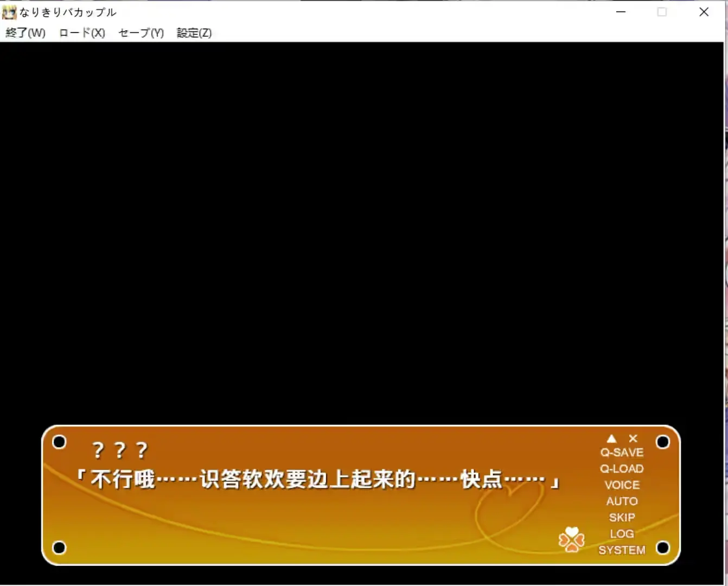Open the 終了(W) menu
Image resolution: width=728 pixels, height=586 pixels.
point(25,33)
